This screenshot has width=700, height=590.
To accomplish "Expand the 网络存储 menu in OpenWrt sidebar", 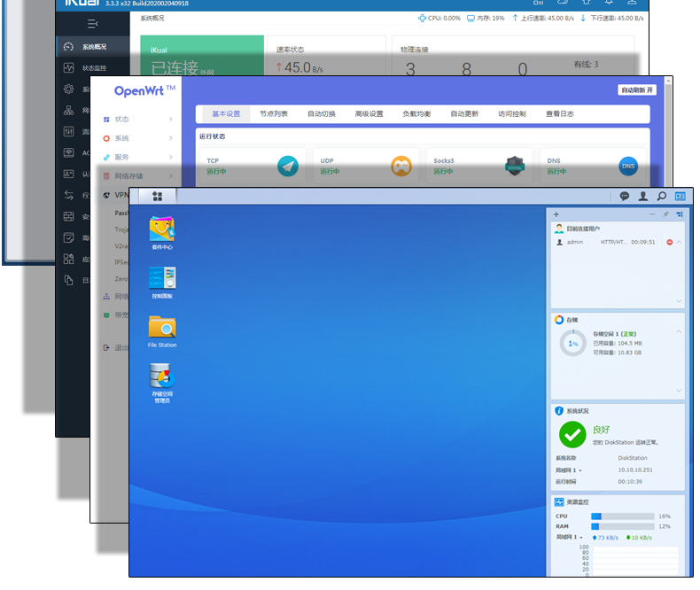I will (x=138, y=175).
